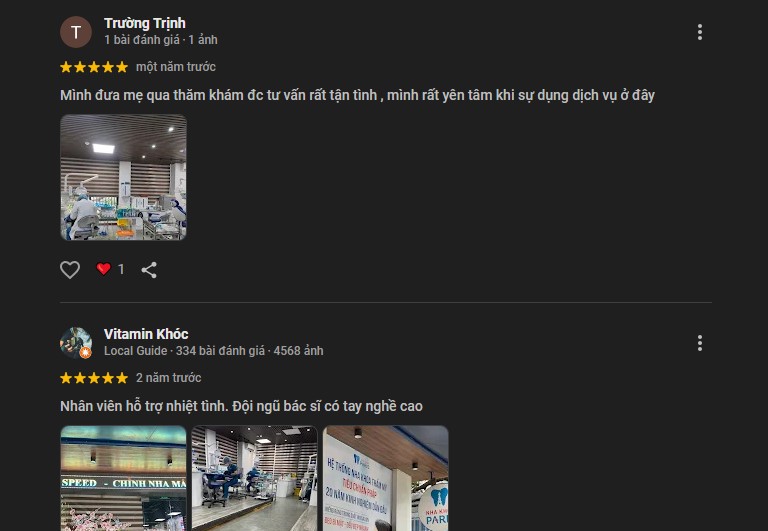The width and height of the screenshot is (768, 531).
Task: Open more options menu for Vitamin Khóc's review
Action: (x=699, y=343)
